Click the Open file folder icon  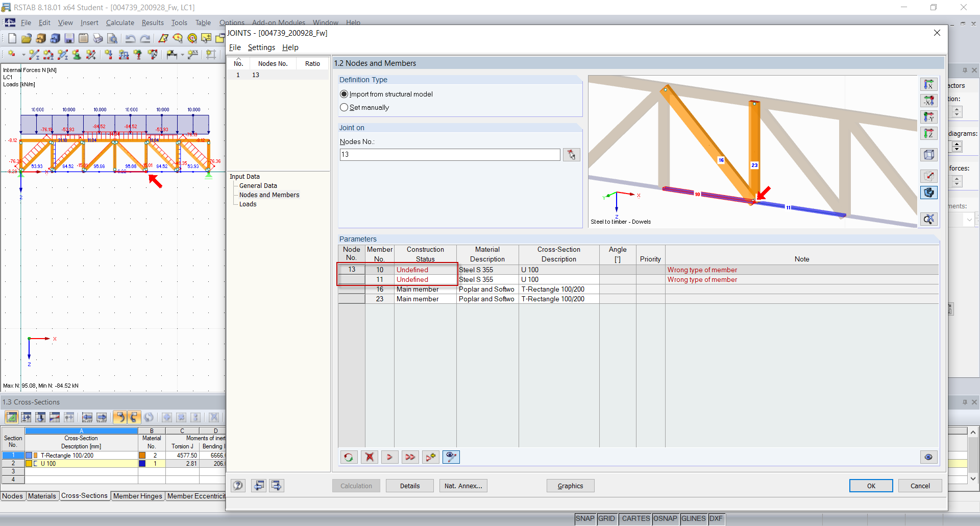27,38
